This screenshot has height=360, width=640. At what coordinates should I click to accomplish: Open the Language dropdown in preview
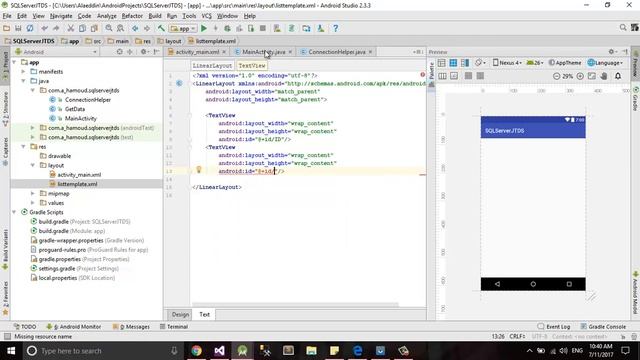605,63
